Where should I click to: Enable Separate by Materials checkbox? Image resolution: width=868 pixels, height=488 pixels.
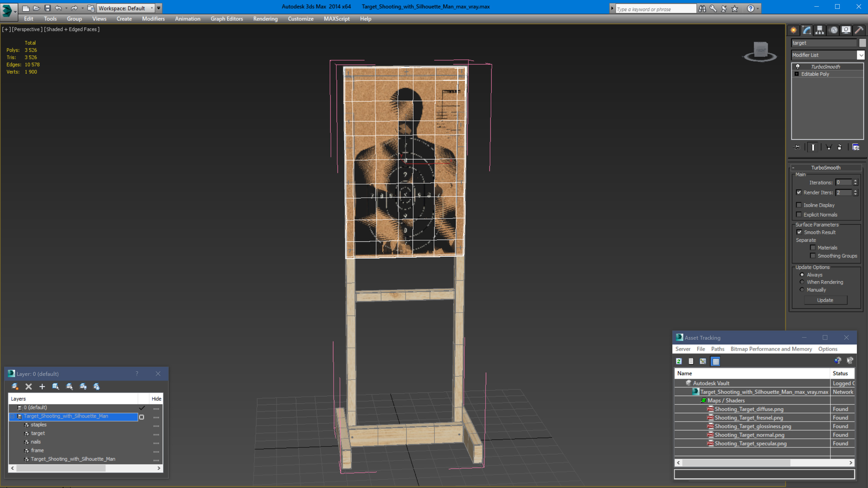(813, 247)
